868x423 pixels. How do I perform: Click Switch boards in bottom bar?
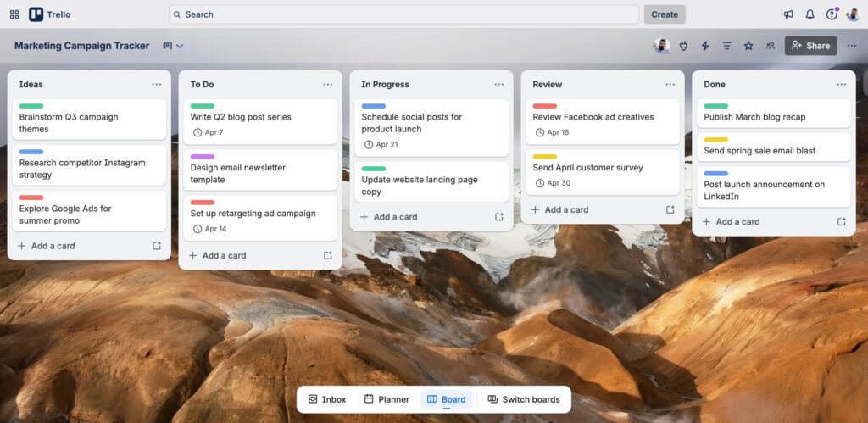click(x=524, y=399)
